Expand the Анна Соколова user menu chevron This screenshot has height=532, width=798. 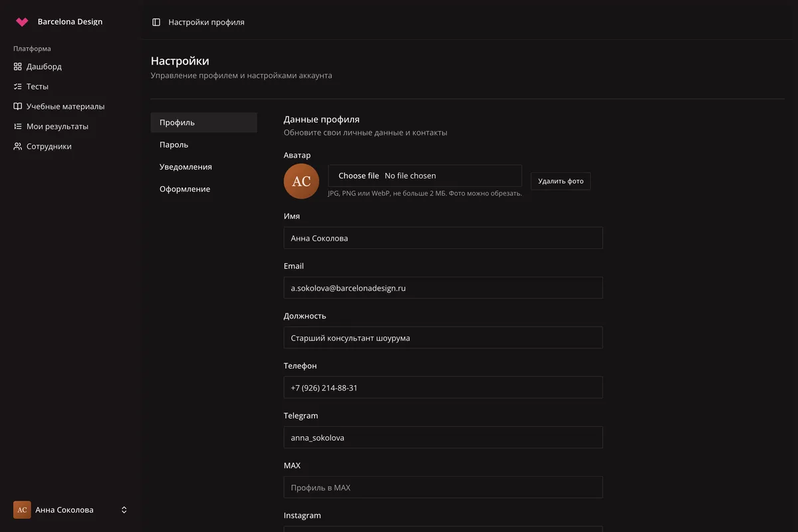(124, 510)
